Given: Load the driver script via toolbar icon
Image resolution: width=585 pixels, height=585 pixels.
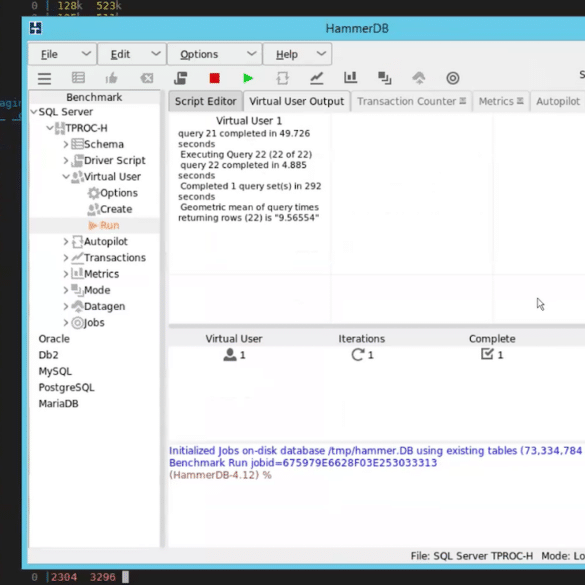Looking at the screenshot, I should click(x=181, y=78).
